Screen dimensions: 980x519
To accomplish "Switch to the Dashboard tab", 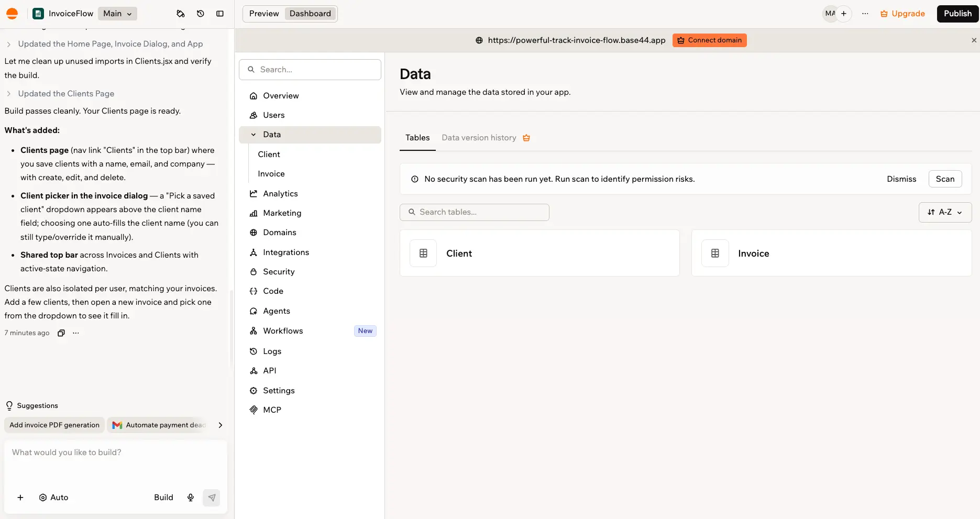I will pos(310,14).
